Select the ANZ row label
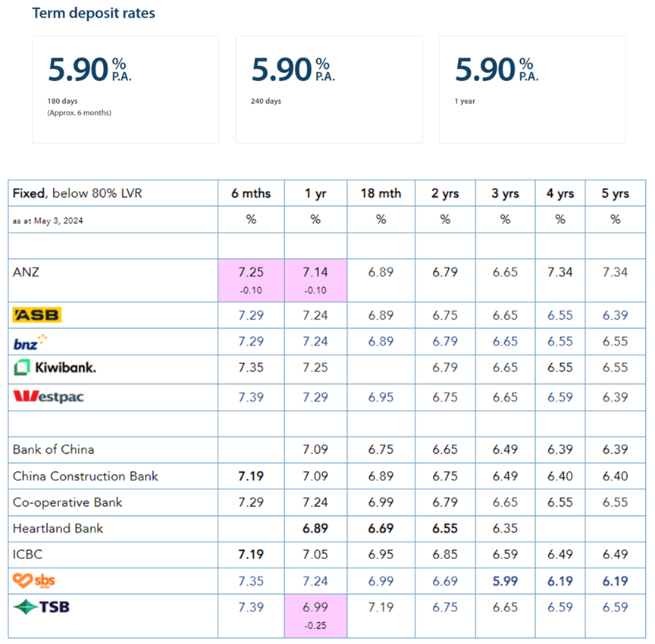The height and width of the screenshot is (644, 655). [26, 272]
